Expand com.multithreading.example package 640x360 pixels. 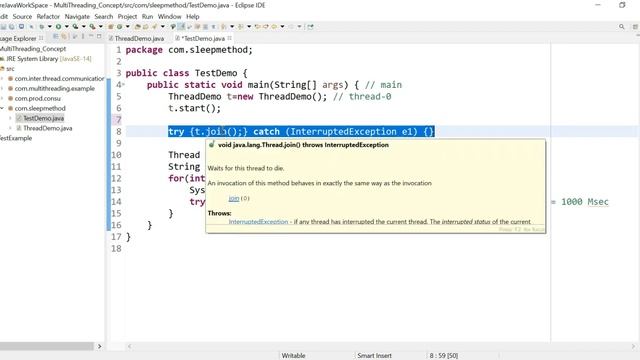2,88
